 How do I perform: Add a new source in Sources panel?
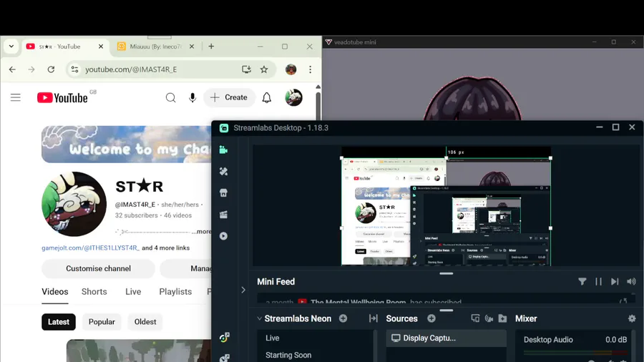431,318
